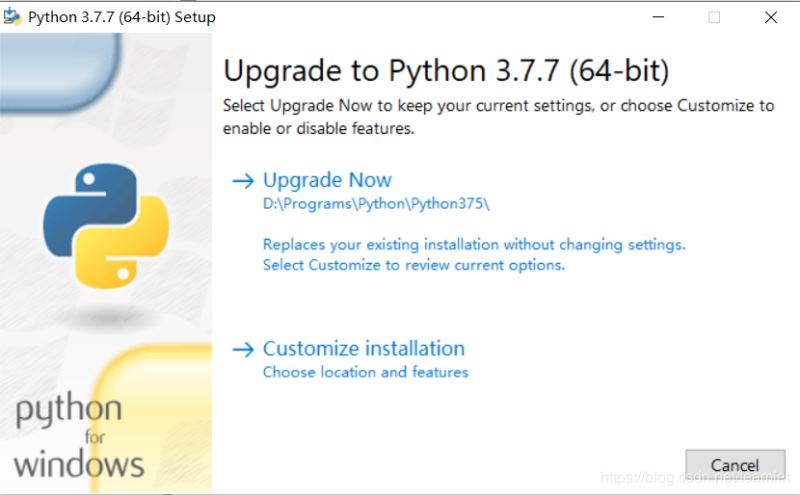Viewport: 800px width, 495px height.
Task: Click "Replaces your existing installation" description text
Action: pos(474,244)
